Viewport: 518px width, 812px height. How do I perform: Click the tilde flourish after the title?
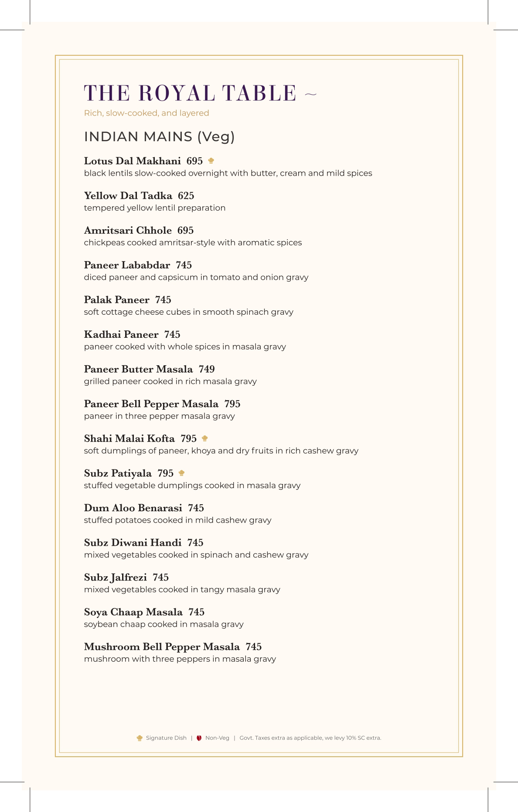pos(310,94)
